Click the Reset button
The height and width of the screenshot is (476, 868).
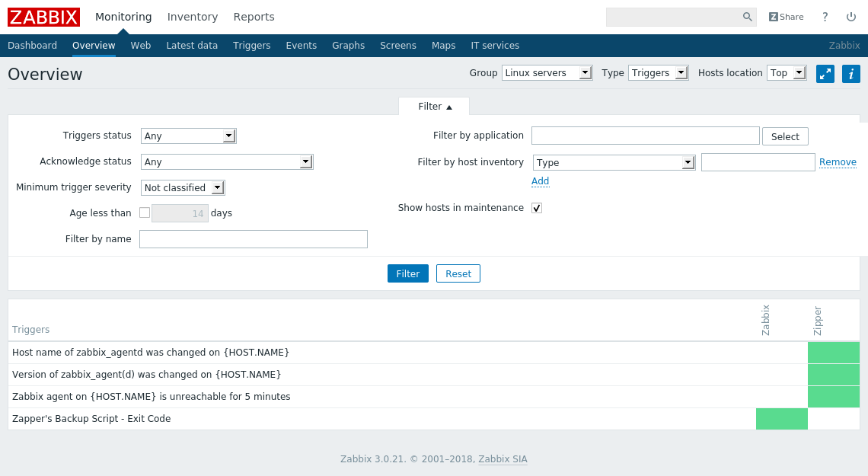[458, 273]
